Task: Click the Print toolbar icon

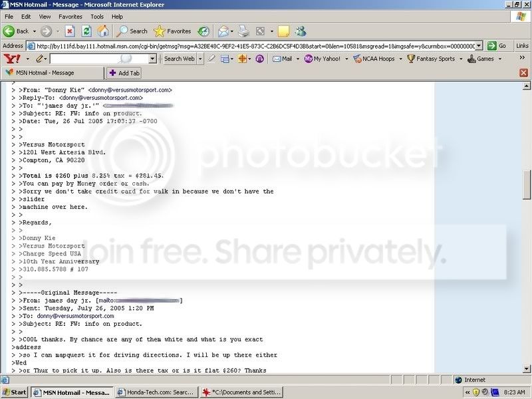Action: 243,31
